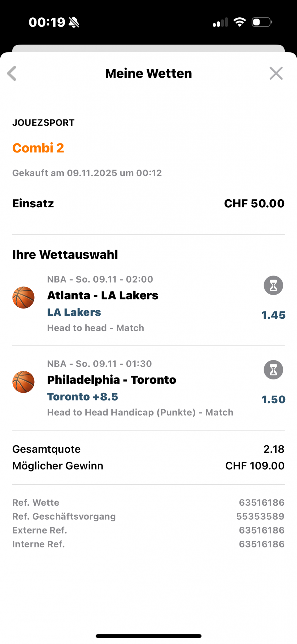The image size is (297, 644).
Task: Tap the Atlanta game basketball icon
Action: click(24, 297)
